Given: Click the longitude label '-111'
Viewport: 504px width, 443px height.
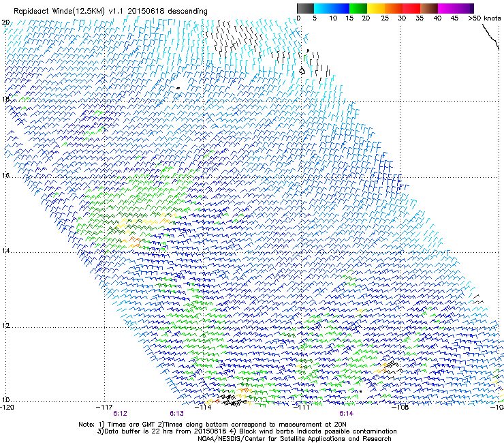Looking at the screenshot, I should [301, 408].
